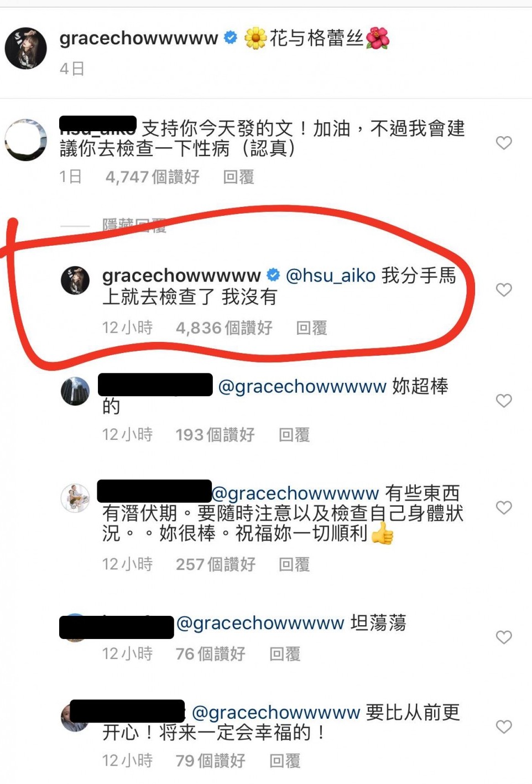Viewport: 532px width, 784px height.
Task: Like the comment about 支持你今天發的文
Action: (x=504, y=143)
